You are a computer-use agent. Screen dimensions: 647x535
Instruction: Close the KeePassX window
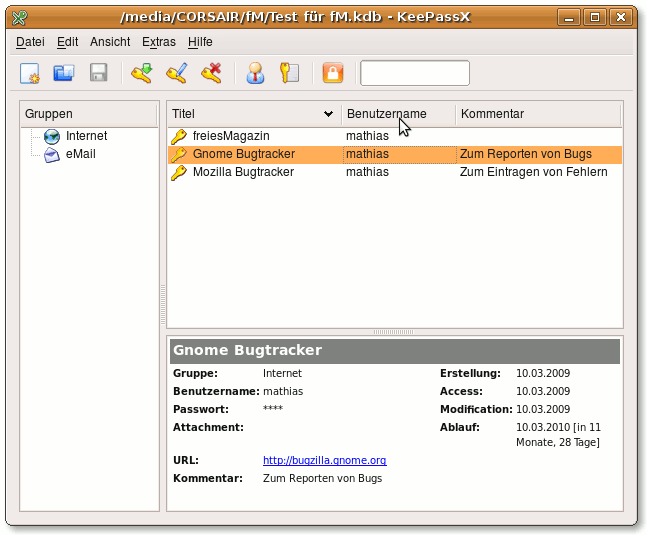tap(621, 17)
